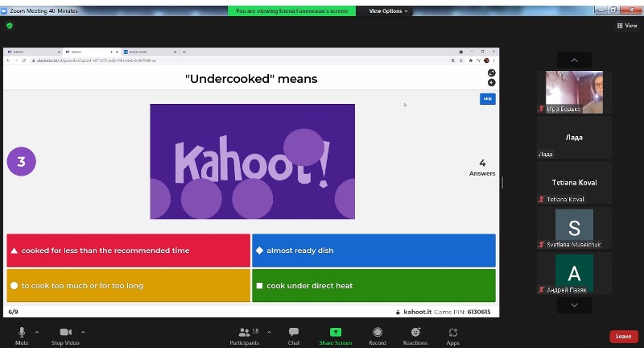Skip the current Kahoot question
Screen dimensions: 644x348
pos(488,98)
